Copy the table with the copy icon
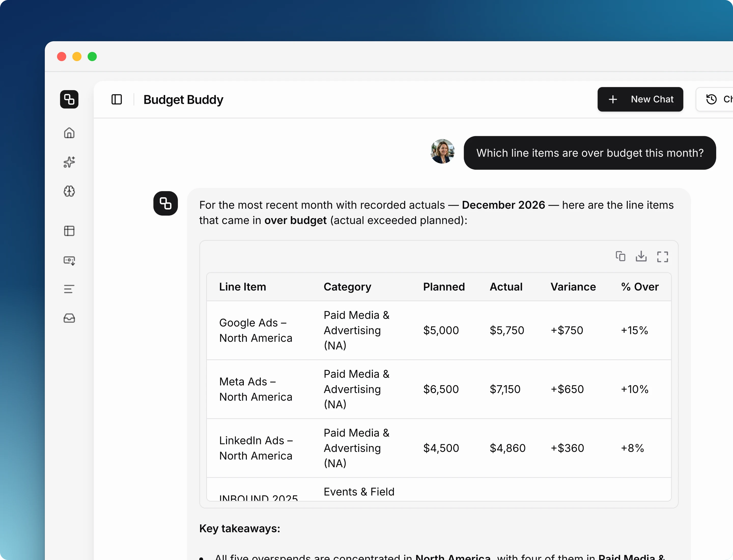The height and width of the screenshot is (560, 733). click(x=620, y=256)
